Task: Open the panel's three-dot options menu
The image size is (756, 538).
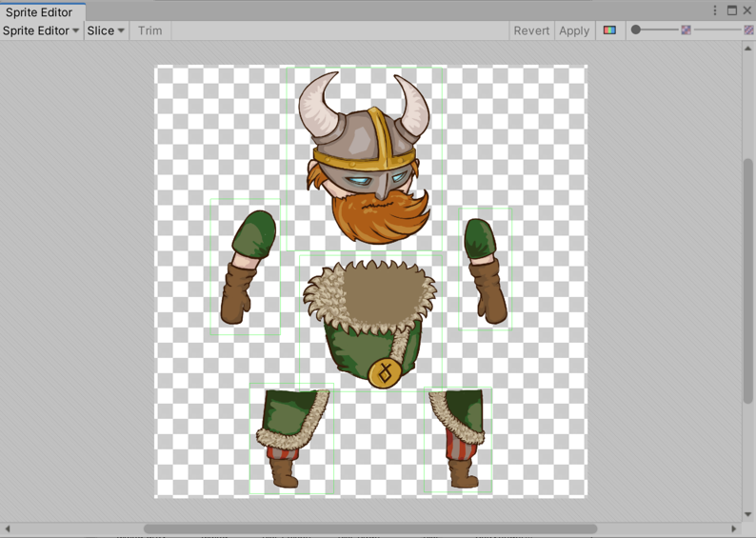Action: [715, 10]
